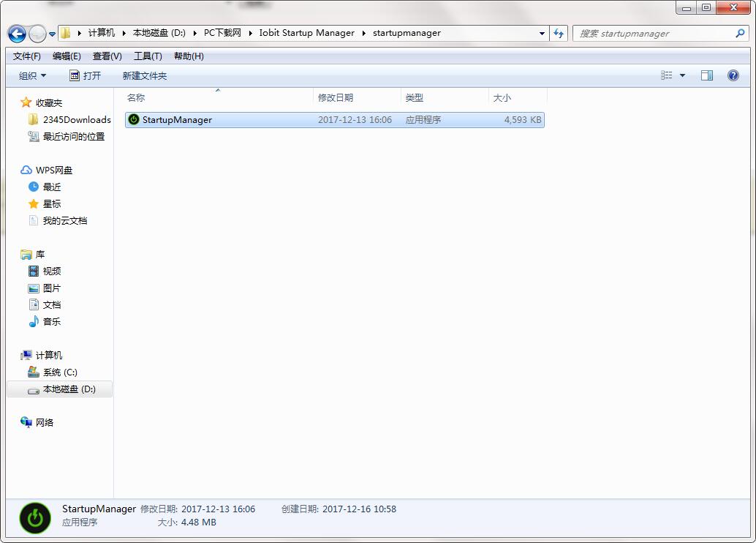Click 修改日期 value in details pane

(x=218, y=509)
